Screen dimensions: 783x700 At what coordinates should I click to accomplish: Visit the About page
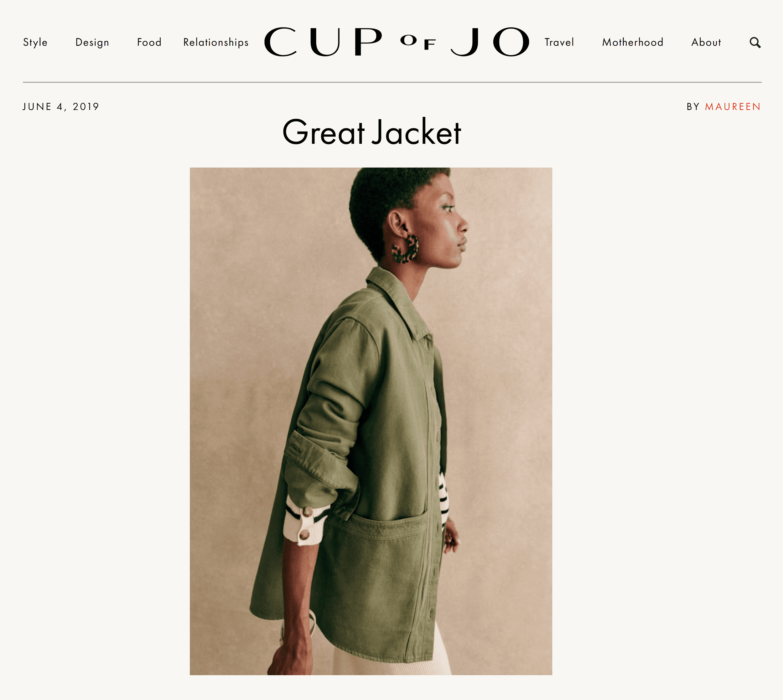pos(706,42)
